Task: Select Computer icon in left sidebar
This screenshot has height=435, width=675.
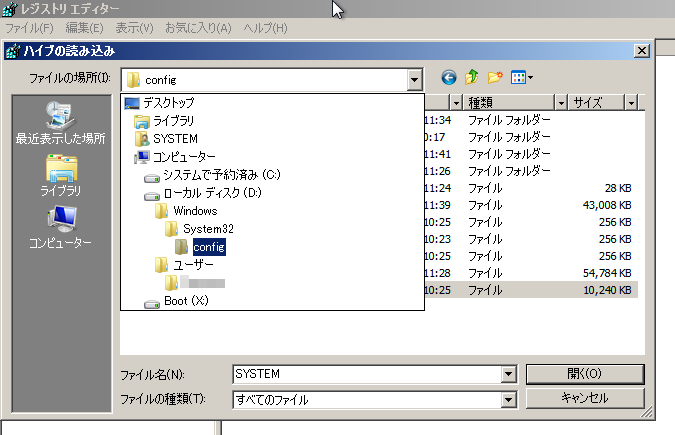Action: coord(60,228)
